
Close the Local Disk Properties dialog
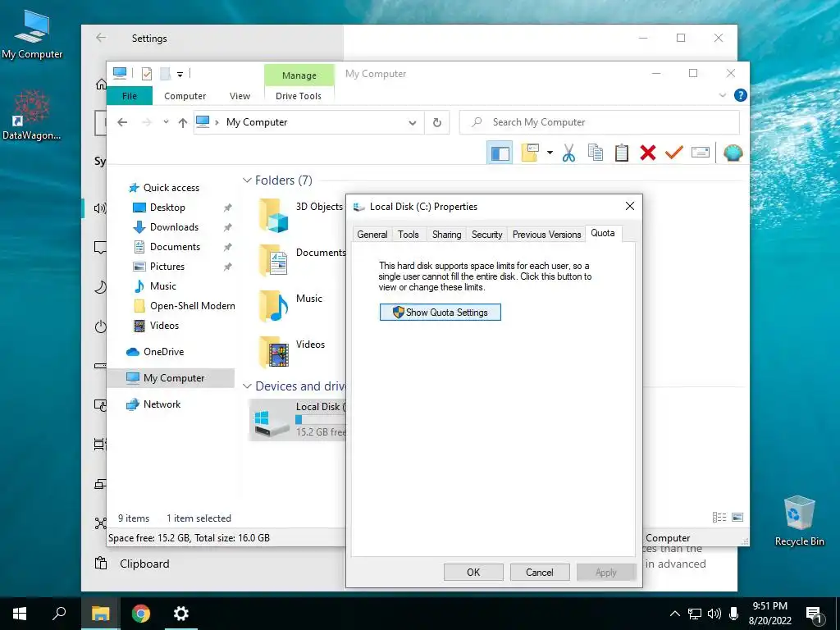click(630, 206)
